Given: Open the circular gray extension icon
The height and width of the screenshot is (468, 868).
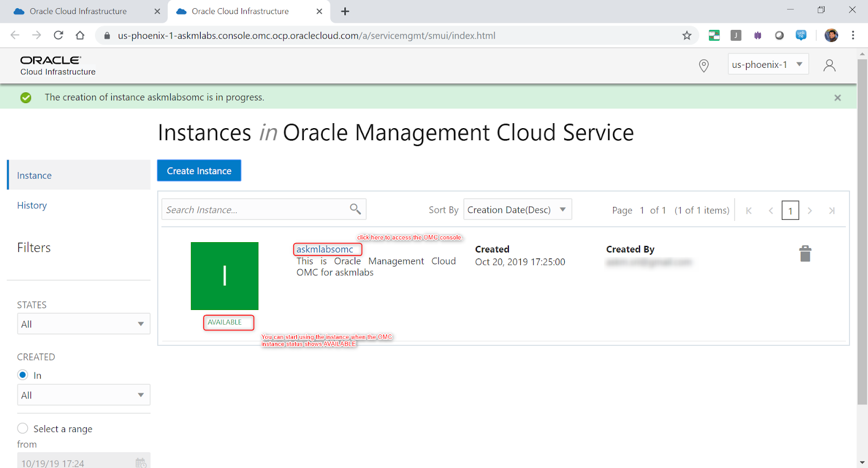Looking at the screenshot, I should (779, 35).
